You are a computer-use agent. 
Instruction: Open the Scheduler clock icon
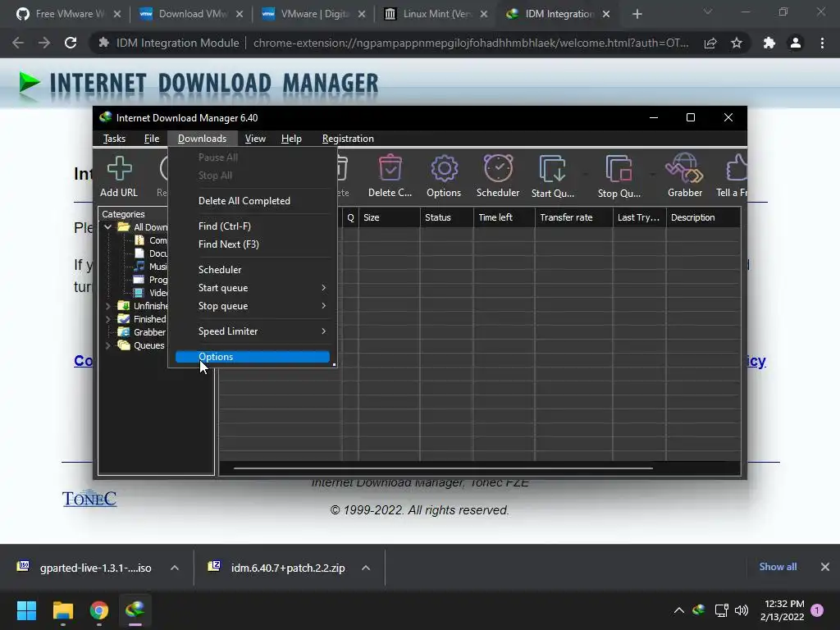[498, 176]
